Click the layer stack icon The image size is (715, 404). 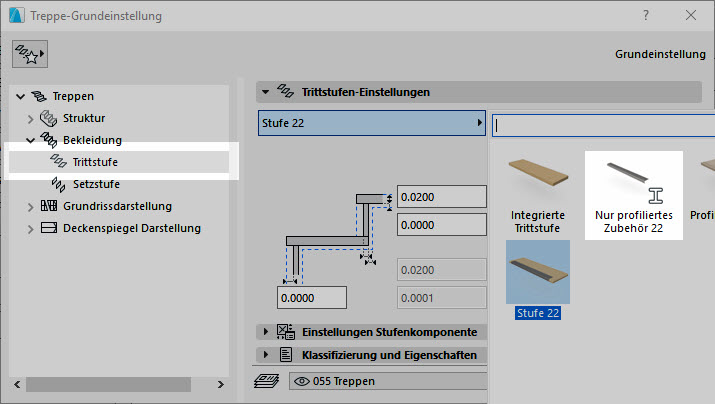tap(266, 381)
